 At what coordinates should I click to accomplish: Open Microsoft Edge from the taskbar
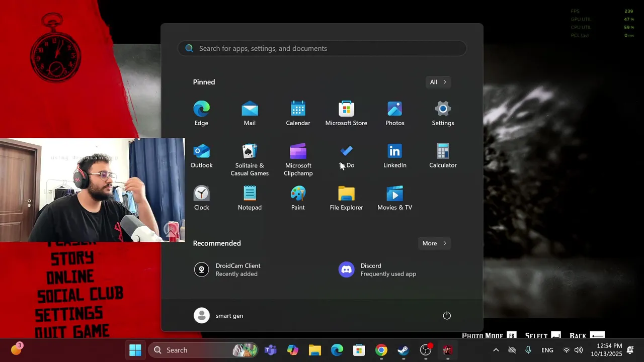(x=337, y=350)
